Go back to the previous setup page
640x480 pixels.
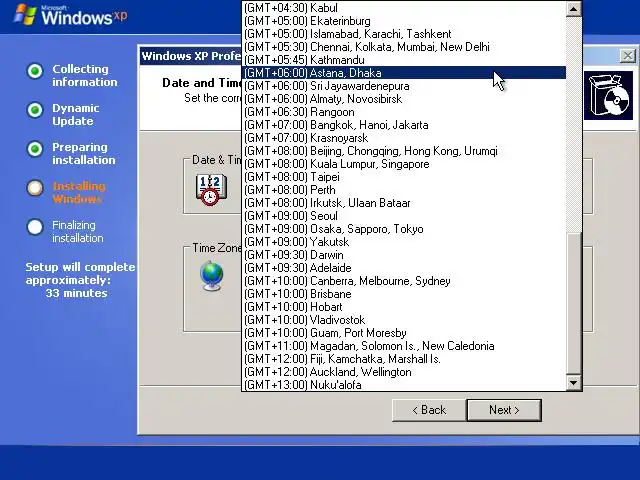429,410
